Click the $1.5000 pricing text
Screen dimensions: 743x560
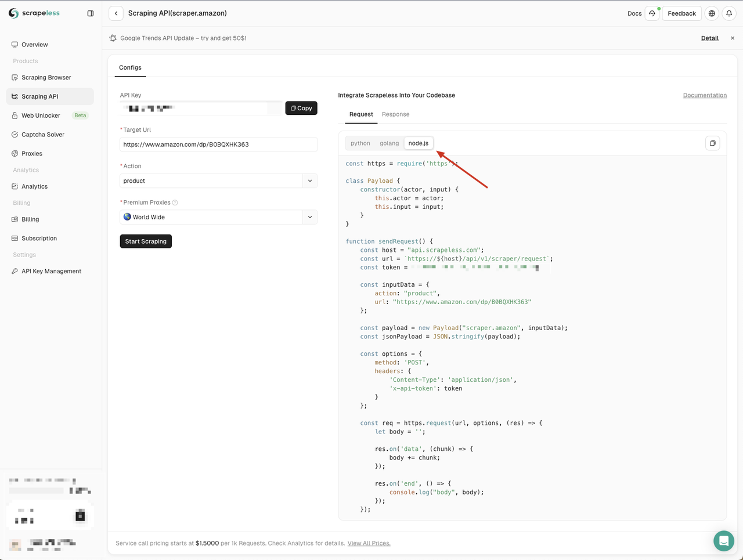click(207, 544)
